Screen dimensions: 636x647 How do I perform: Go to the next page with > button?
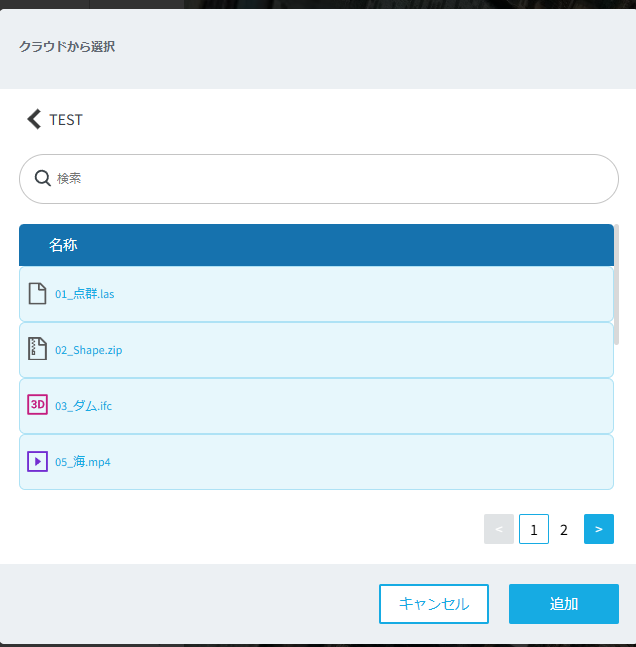click(598, 529)
